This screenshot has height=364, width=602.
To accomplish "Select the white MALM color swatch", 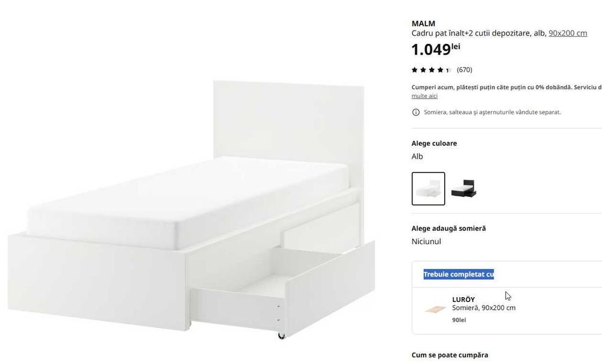I will tap(429, 189).
